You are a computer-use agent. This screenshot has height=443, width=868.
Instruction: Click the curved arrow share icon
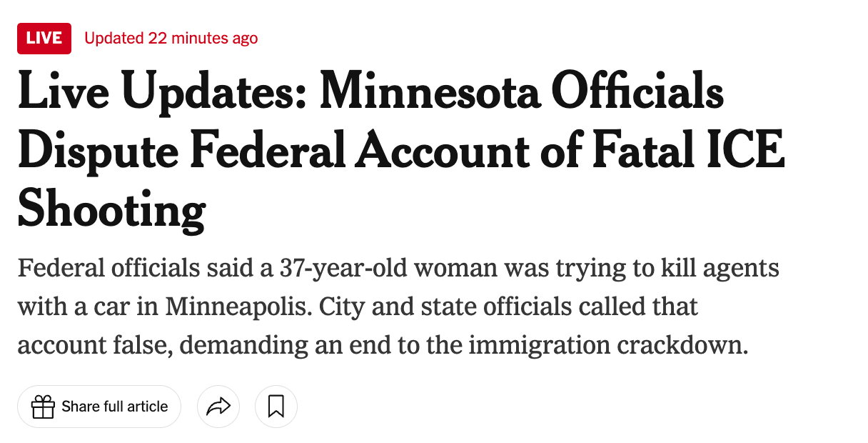coord(218,407)
